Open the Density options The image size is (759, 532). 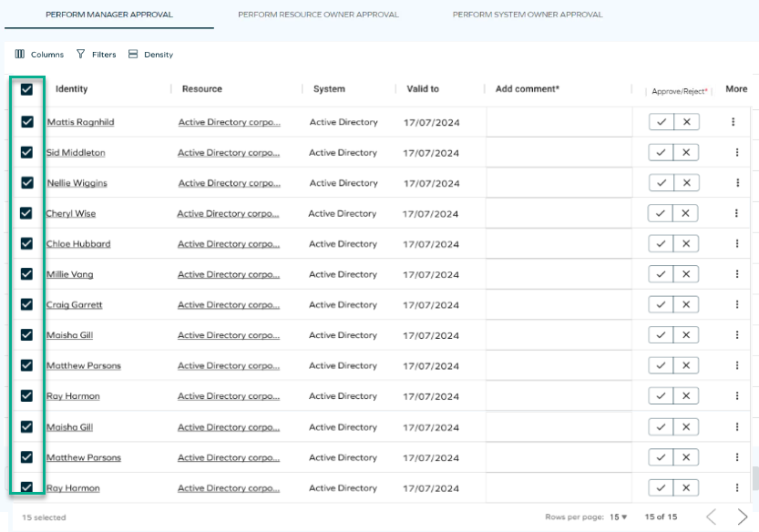[x=150, y=55]
